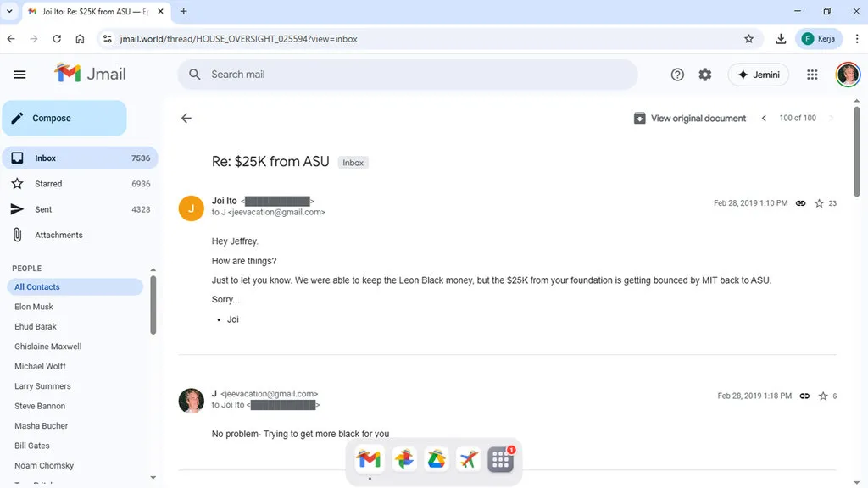
Task: Click View original document
Action: pos(690,119)
